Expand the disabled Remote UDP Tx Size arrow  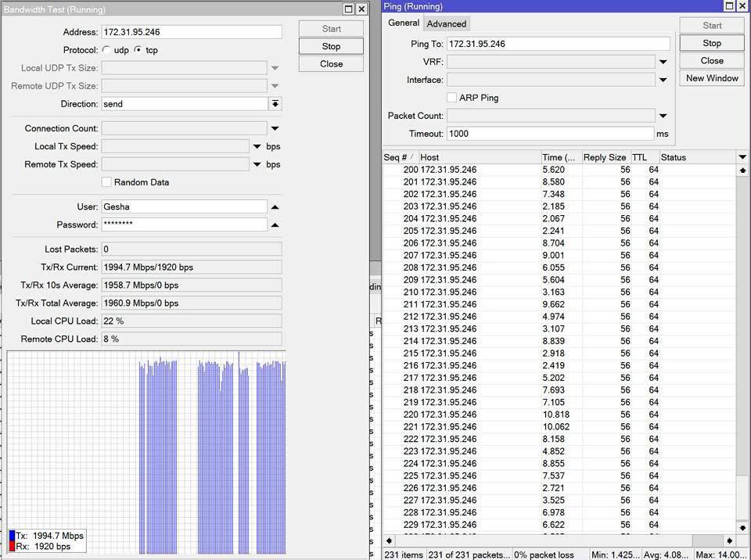(x=275, y=86)
